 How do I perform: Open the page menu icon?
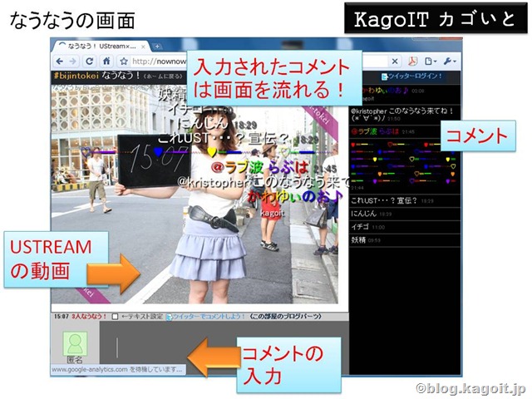point(431,62)
